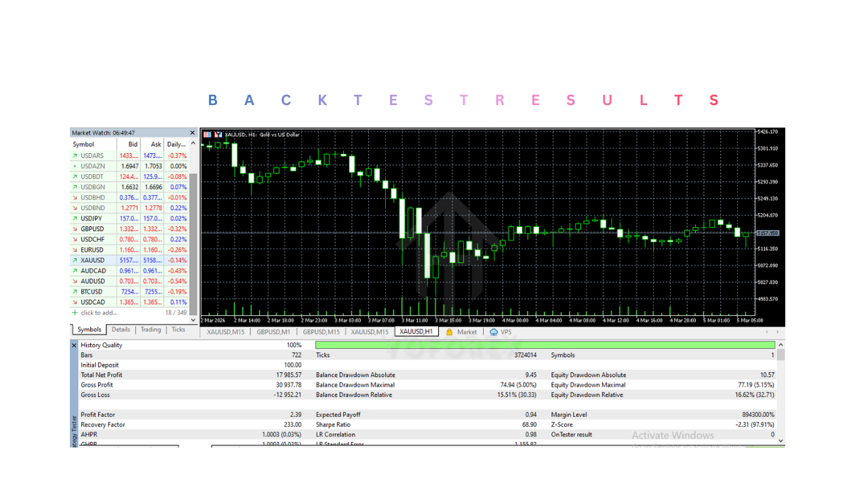
Task: Select the XAUUSD row in Market Watch
Action: click(x=108, y=260)
